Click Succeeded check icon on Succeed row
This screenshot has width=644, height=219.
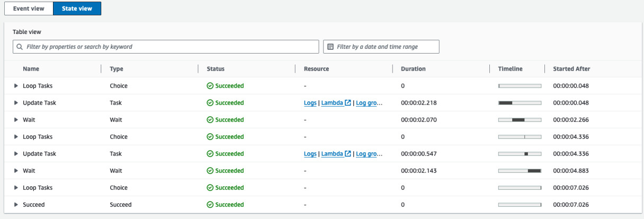coord(210,205)
